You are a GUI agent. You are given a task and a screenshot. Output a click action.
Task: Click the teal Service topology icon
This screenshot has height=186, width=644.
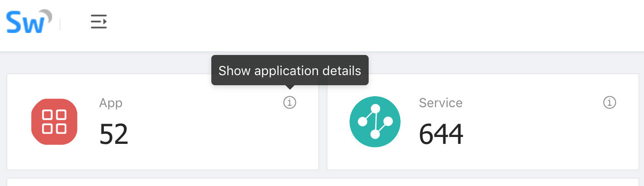coord(375,122)
